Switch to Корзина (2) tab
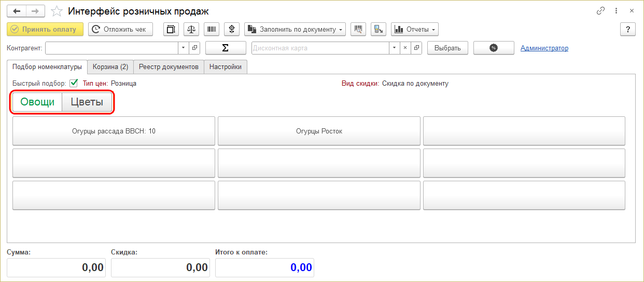Viewport: 644px width, 282px height. coord(110,67)
